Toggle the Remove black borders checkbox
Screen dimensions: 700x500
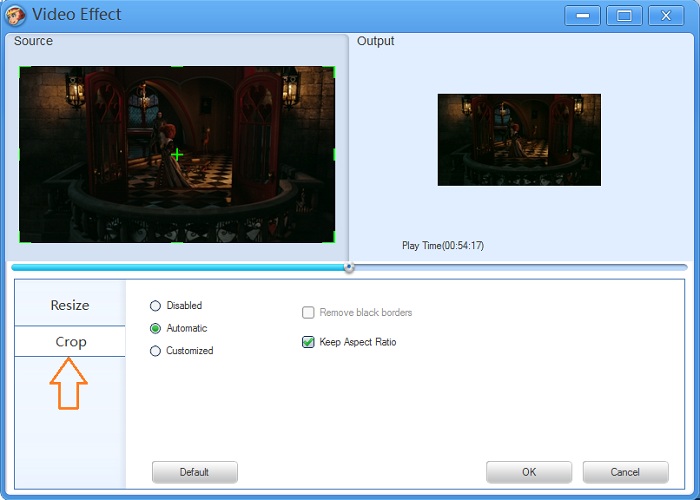[x=308, y=312]
